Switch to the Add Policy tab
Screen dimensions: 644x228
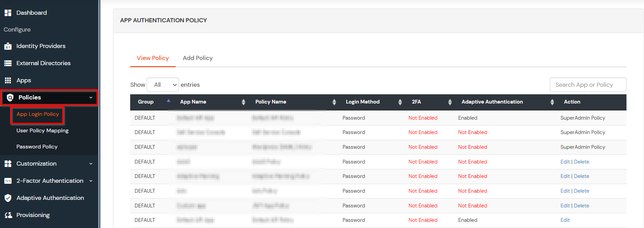[x=197, y=58]
